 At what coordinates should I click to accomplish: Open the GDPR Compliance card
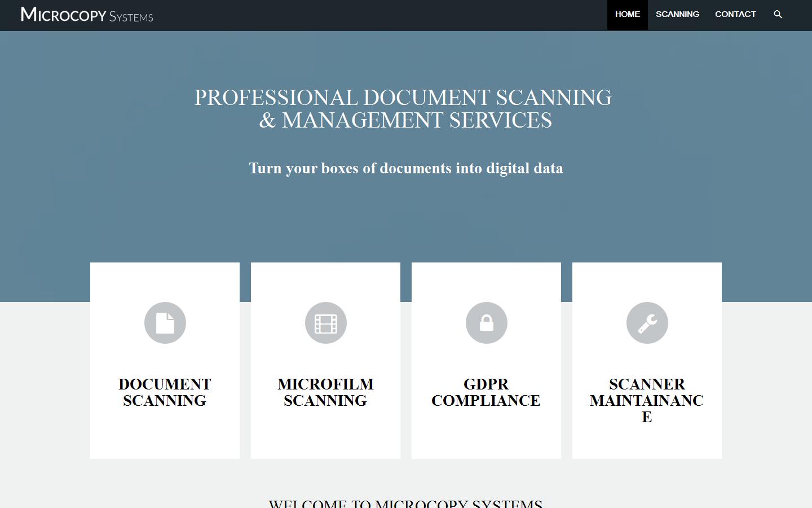[486, 360]
